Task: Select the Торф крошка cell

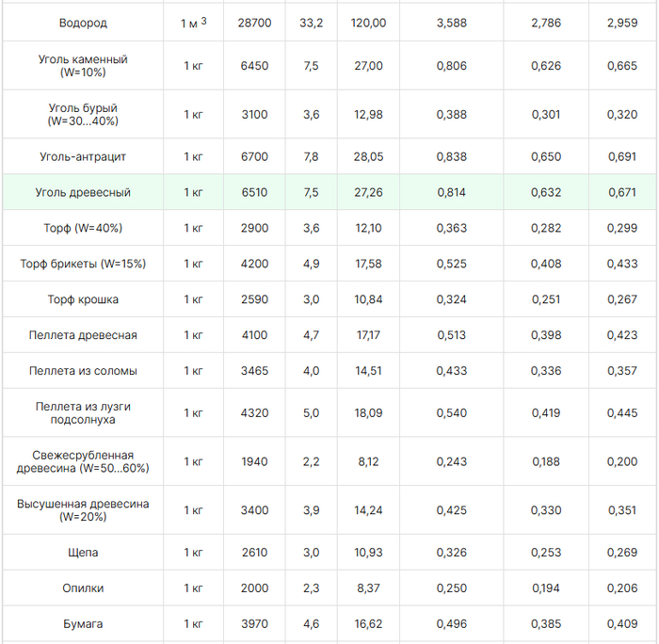Action: point(83,299)
